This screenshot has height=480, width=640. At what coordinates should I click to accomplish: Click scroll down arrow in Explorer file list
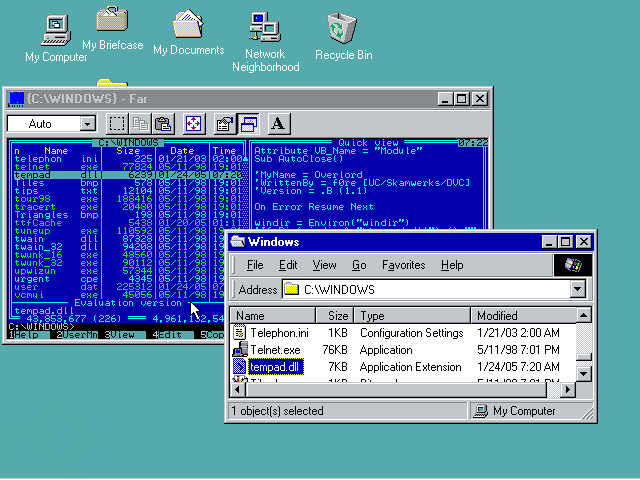coord(584,373)
